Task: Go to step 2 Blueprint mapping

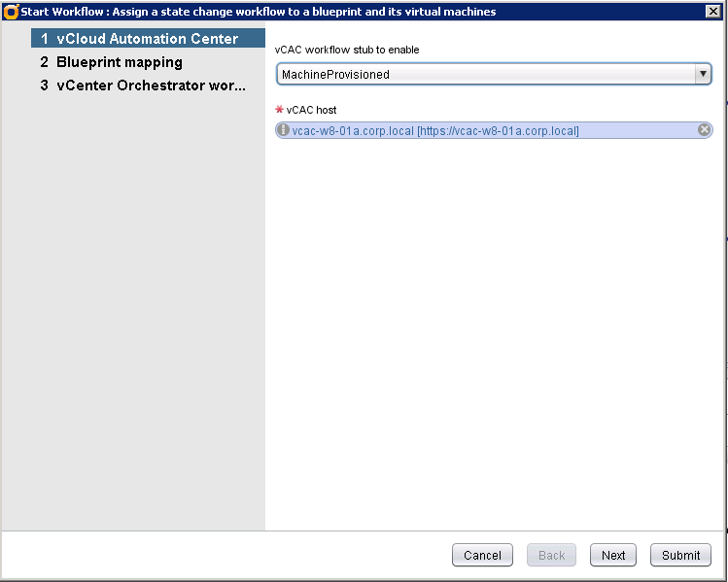Action: [112, 62]
